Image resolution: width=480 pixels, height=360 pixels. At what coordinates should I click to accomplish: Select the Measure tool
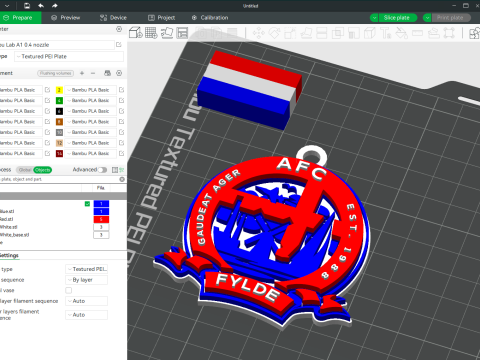(x=417, y=33)
